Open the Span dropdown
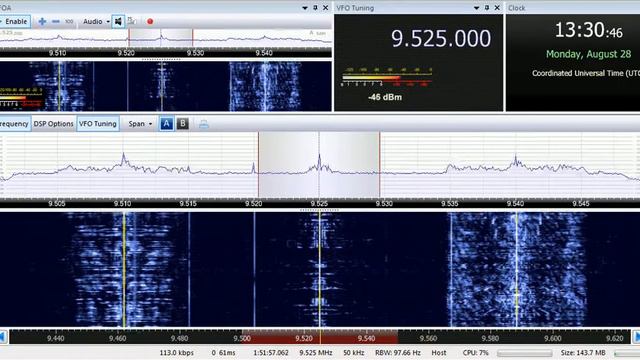640x360 pixels. pos(140,124)
